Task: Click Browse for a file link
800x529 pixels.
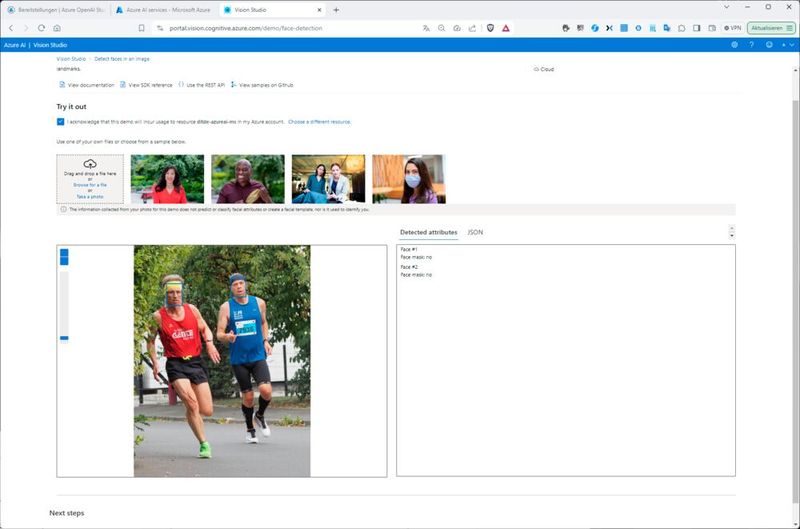Action: tap(90, 185)
